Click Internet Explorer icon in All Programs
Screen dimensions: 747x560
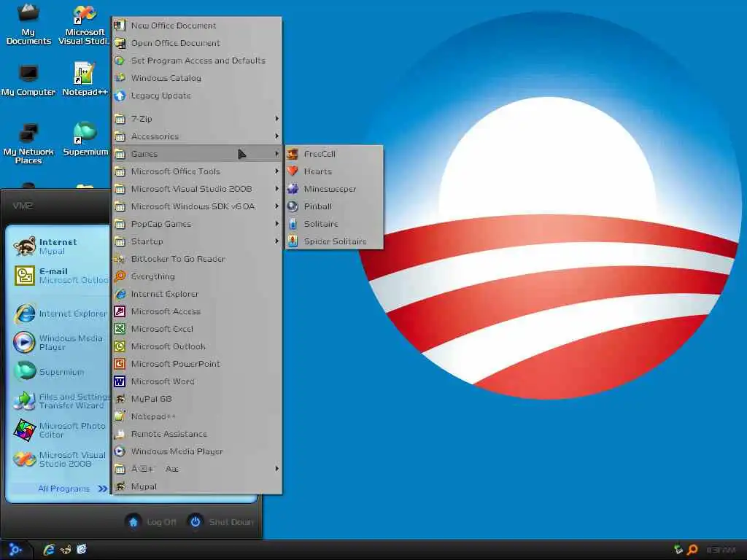pyautogui.click(x=120, y=294)
